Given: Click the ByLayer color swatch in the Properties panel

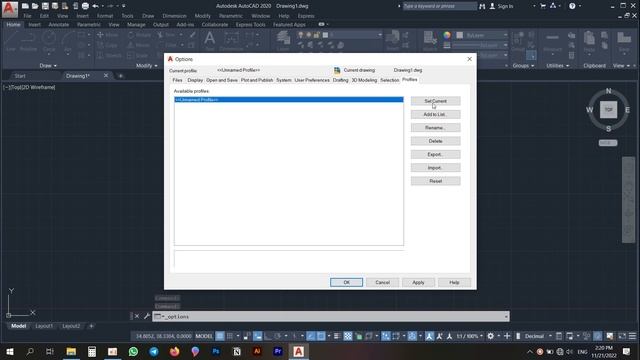Looking at the screenshot, I should click(x=460, y=35).
